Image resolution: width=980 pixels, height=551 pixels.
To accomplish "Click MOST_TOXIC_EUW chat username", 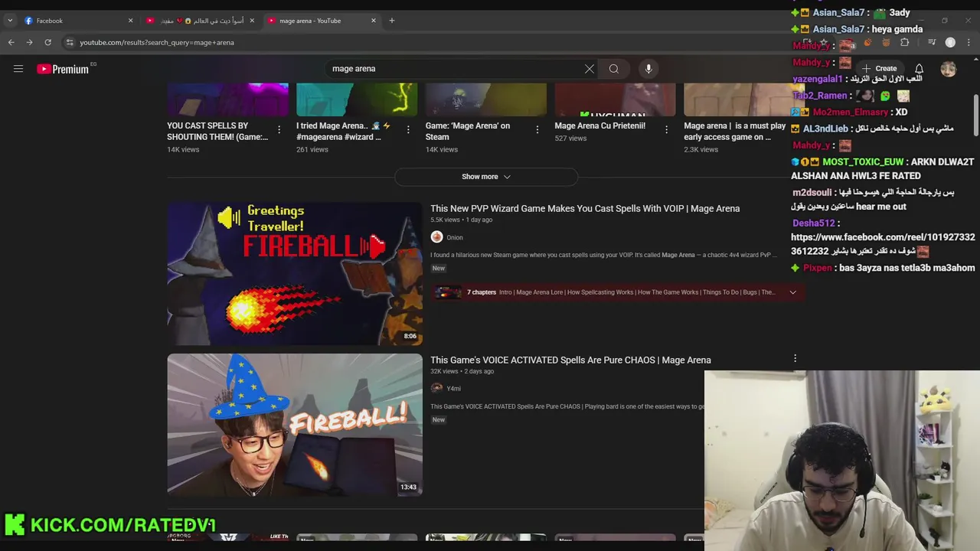I will 863,162.
